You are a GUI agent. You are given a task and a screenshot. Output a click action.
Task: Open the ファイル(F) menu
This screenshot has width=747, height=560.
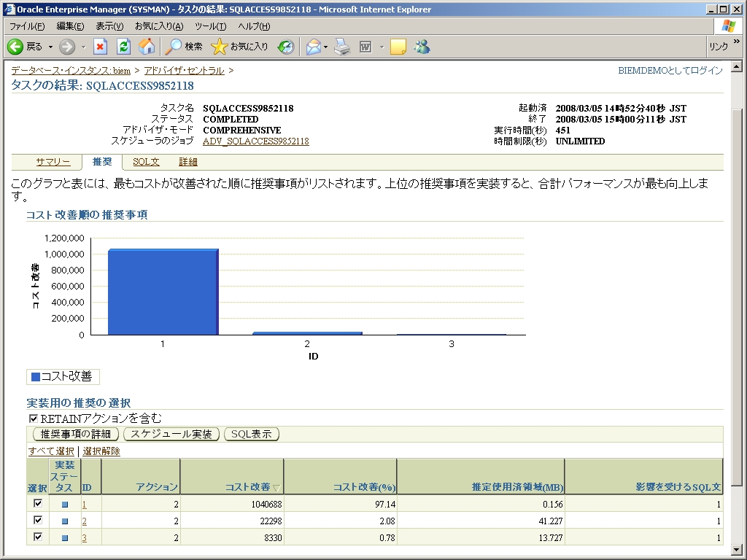click(x=27, y=26)
